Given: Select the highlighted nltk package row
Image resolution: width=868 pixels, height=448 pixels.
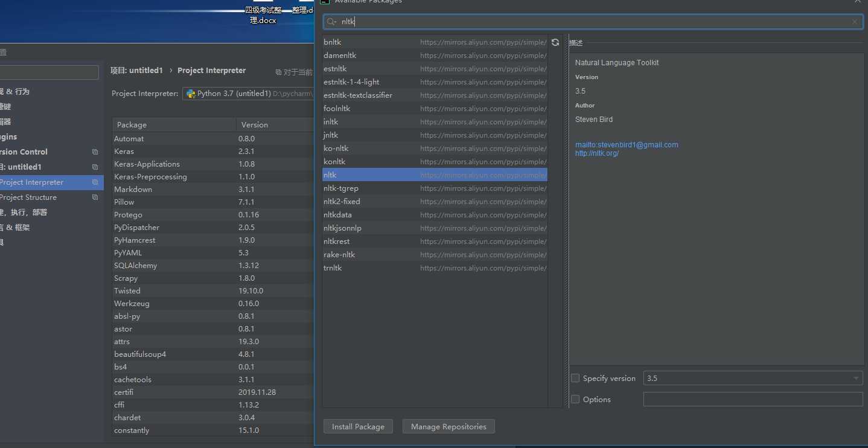Looking at the screenshot, I should [435, 175].
